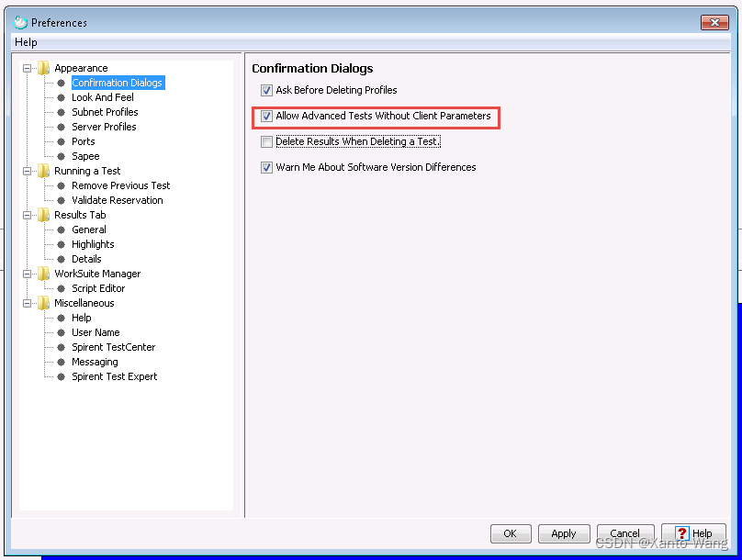Click the bullet icon beside Messaging

61,362
